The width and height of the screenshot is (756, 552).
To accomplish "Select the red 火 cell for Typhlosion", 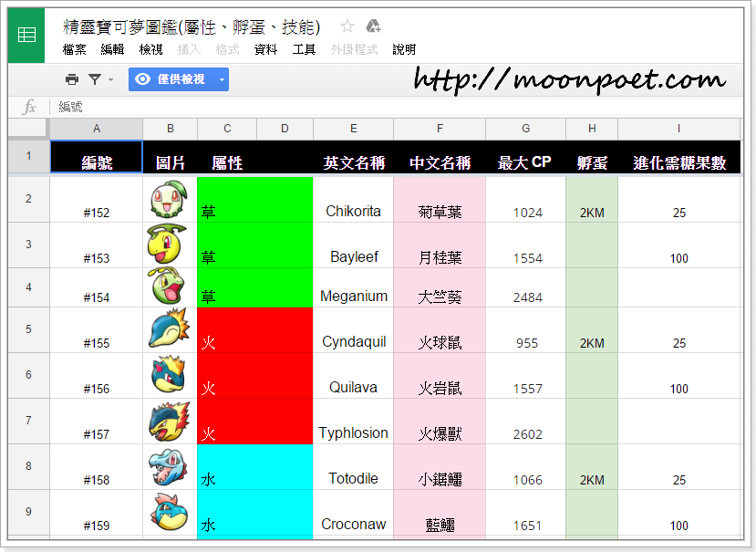I will [x=254, y=422].
